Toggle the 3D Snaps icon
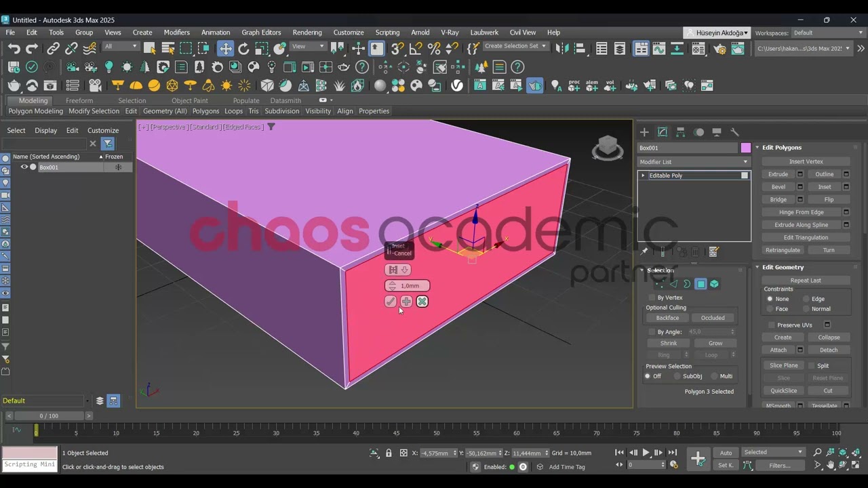The height and width of the screenshot is (488, 868). (x=397, y=48)
